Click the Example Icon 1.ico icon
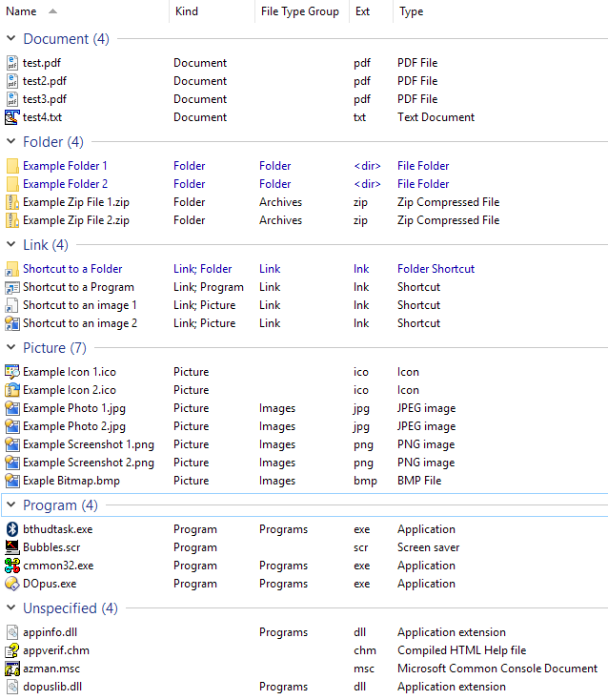Screen dimensions: 608x700 pos(12,372)
